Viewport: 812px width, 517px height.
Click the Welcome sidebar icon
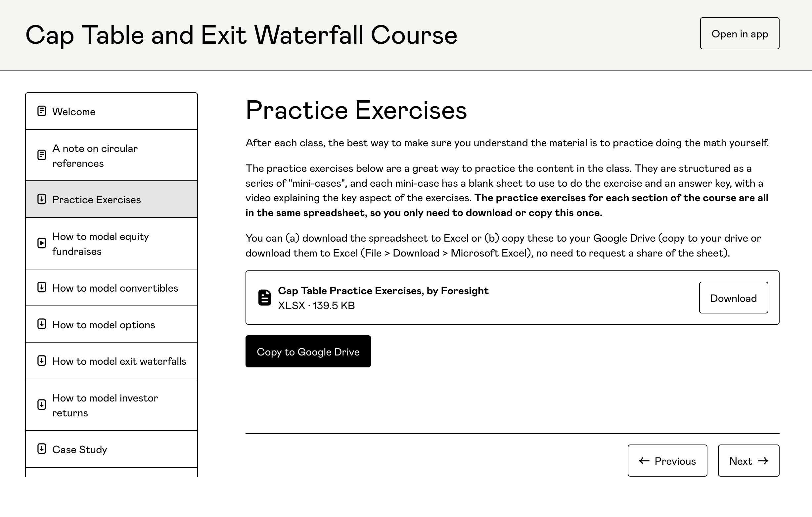(41, 111)
